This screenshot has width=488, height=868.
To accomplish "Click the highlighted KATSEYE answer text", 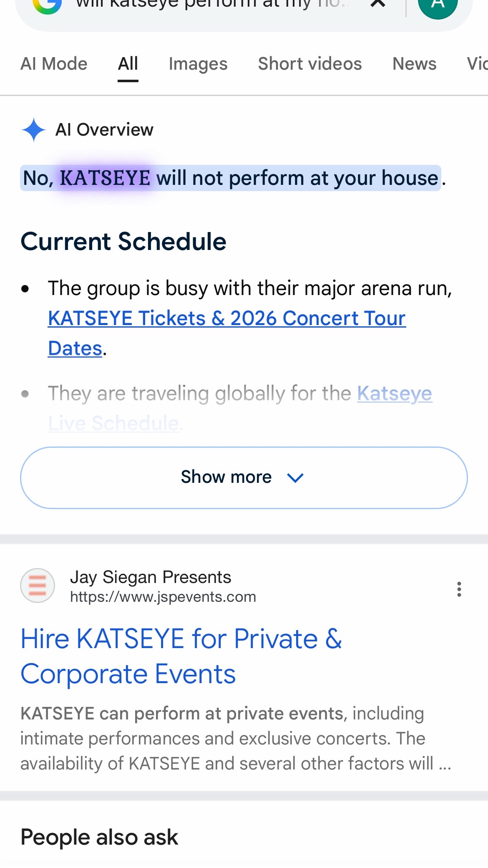I will tap(105, 178).
